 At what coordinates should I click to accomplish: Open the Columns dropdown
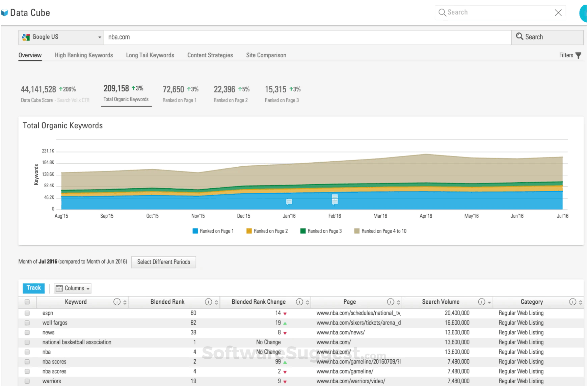coord(72,288)
